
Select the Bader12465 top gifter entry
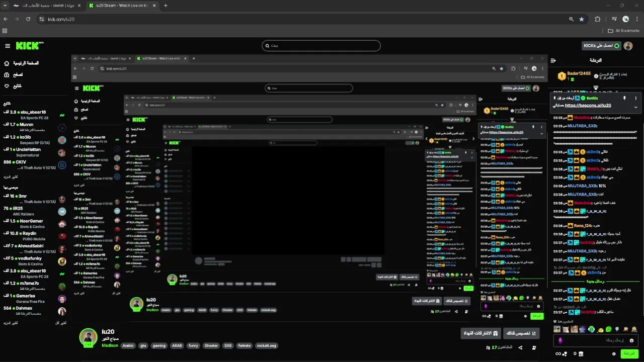574,76
